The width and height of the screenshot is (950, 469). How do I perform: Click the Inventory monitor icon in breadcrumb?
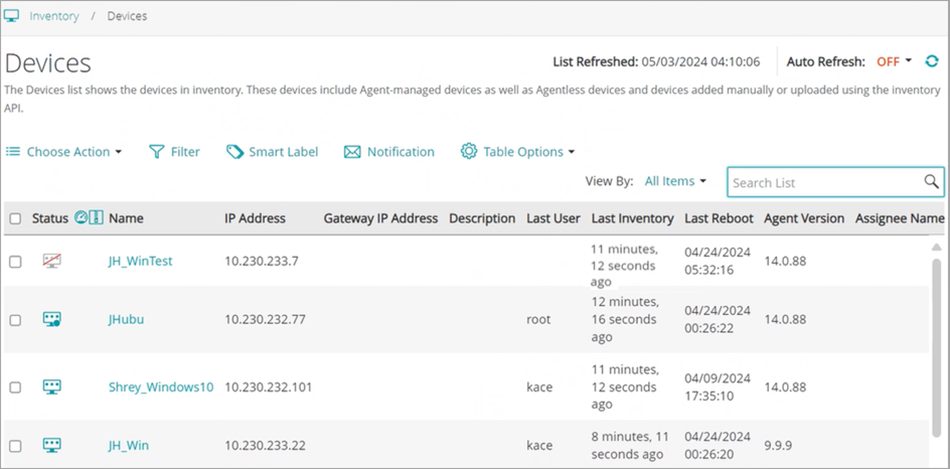(x=12, y=16)
